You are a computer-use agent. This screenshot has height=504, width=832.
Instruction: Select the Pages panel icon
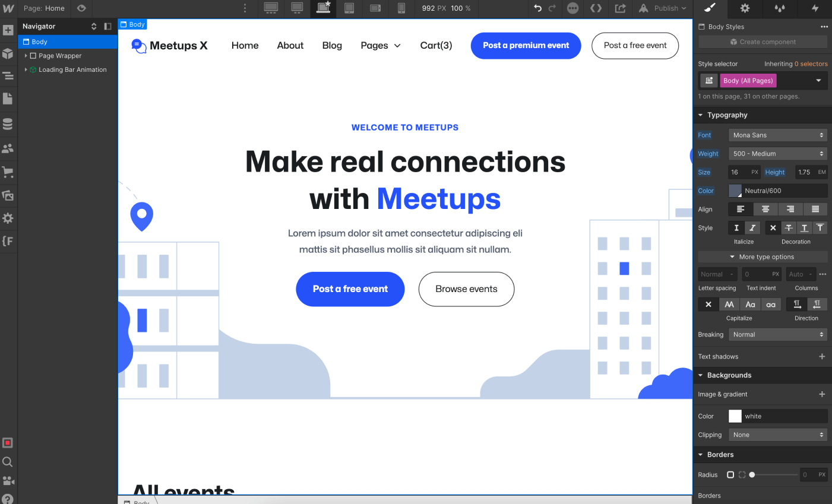8,99
